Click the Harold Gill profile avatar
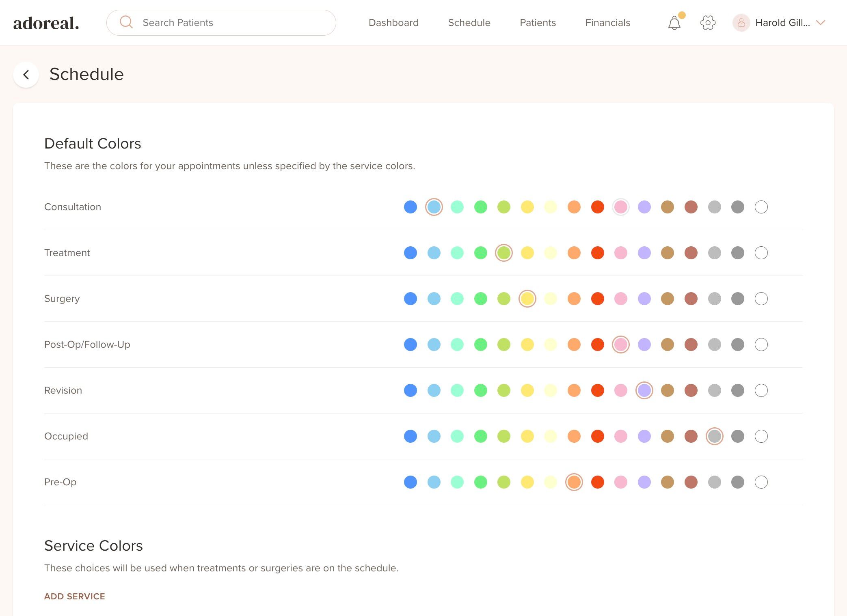This screenshot has height=616, width=847. [741, 23]
